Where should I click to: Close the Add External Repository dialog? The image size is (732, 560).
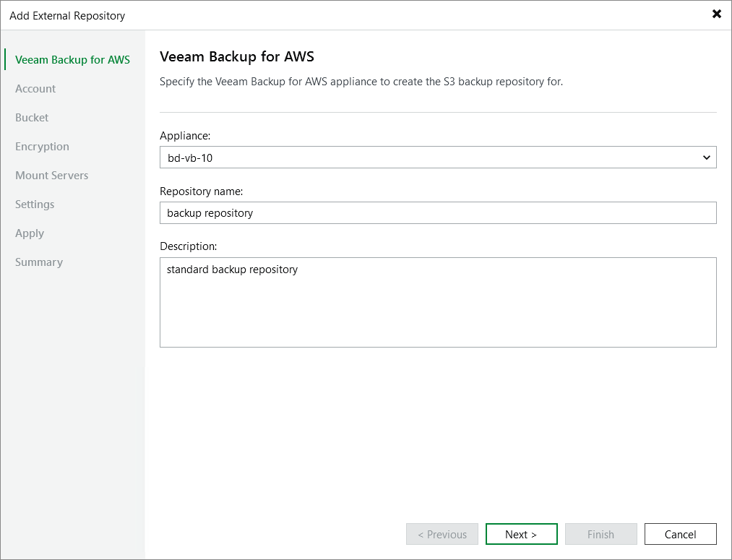point(717,14)
